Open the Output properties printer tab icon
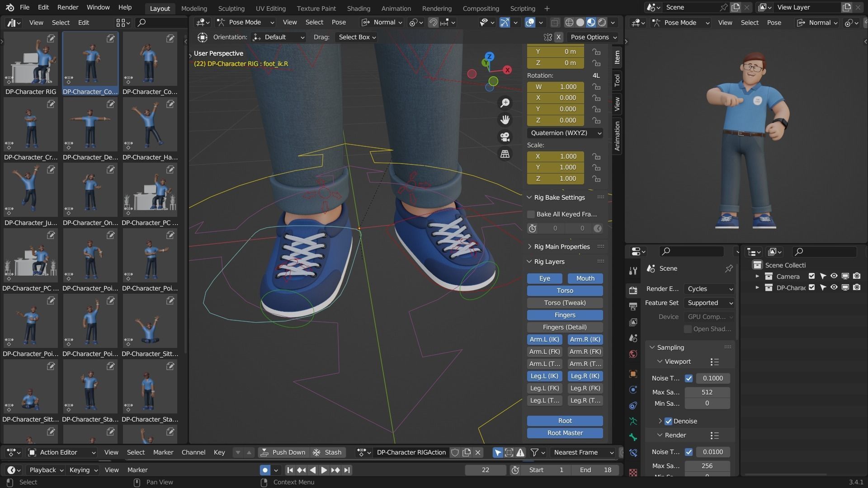This screenshot has width=868, height=488. (x=633, y=306)
